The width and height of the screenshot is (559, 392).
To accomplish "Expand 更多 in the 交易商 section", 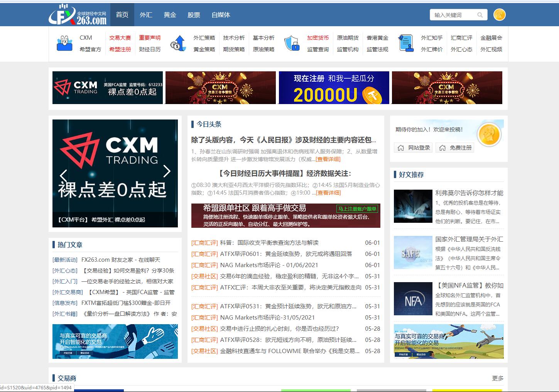I will [497, 378].
